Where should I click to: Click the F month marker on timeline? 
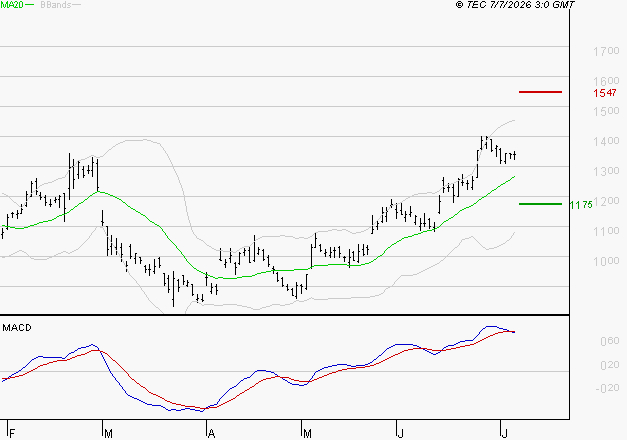[12, 433]
